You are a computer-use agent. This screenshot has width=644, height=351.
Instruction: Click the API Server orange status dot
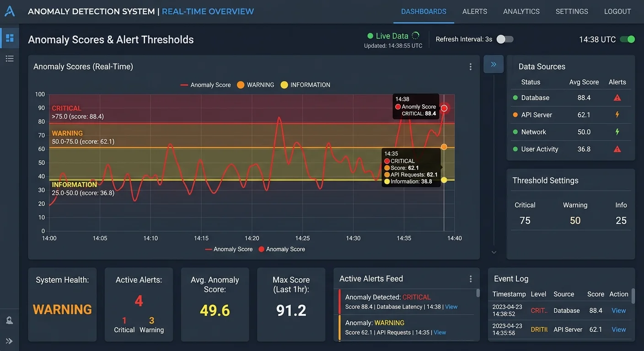point(515,115)
